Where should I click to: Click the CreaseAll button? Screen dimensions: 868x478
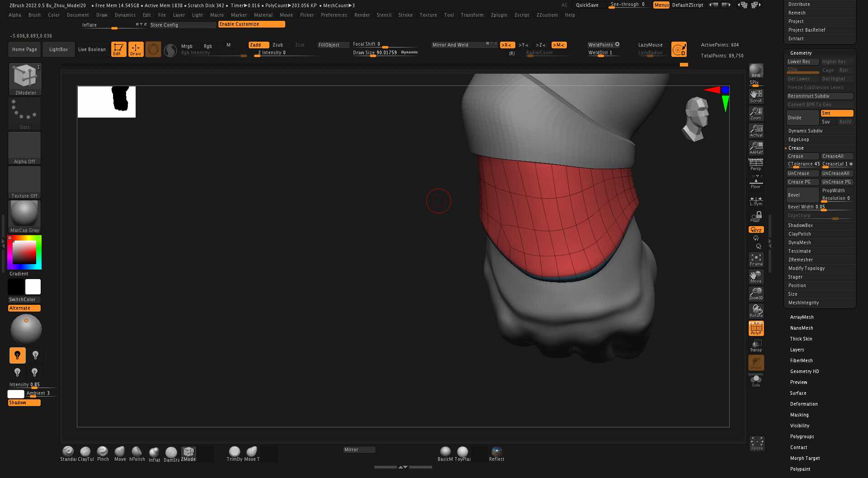click(x=837, y=156)
